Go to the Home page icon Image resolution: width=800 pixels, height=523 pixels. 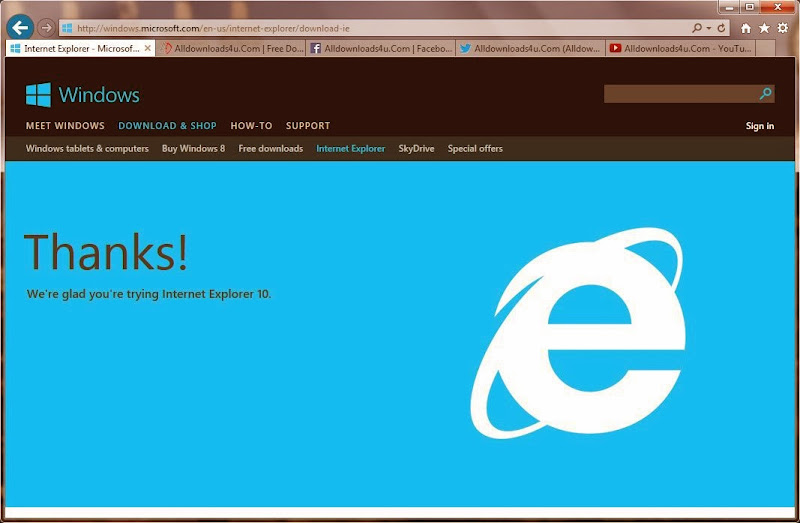click(x=745, y=29)
